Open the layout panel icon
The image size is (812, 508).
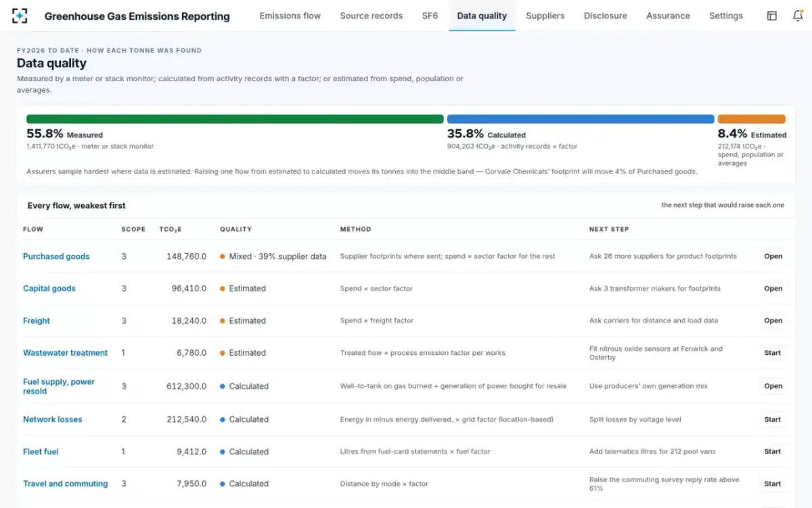[x=771, y=16]
